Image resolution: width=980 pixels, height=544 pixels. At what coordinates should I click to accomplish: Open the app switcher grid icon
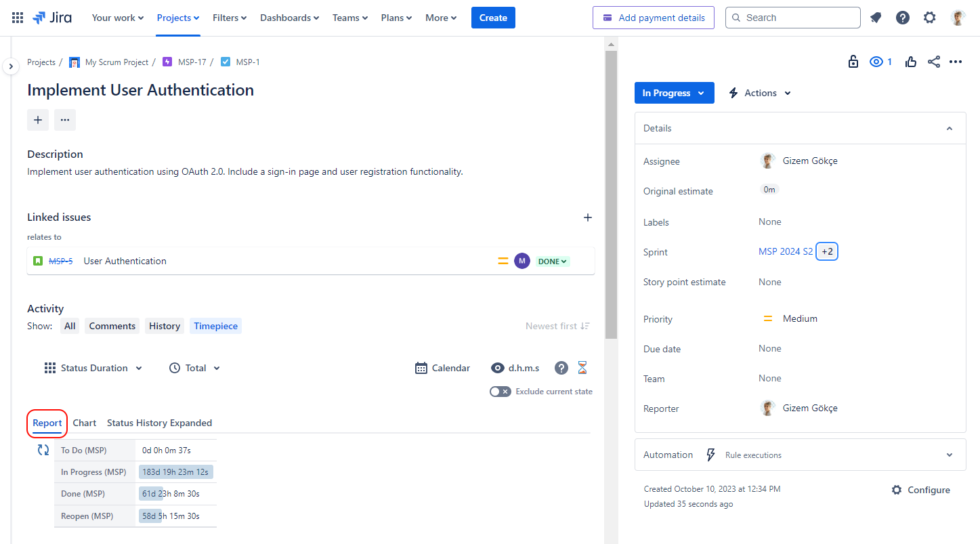(x=18, y=18)
